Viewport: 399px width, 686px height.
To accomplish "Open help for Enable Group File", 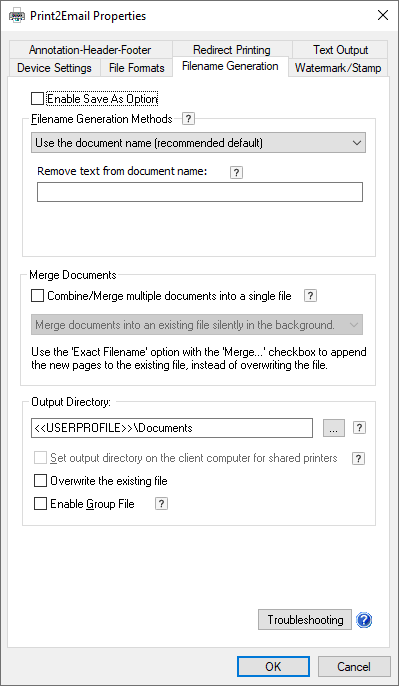I will [x=161, y=504].
